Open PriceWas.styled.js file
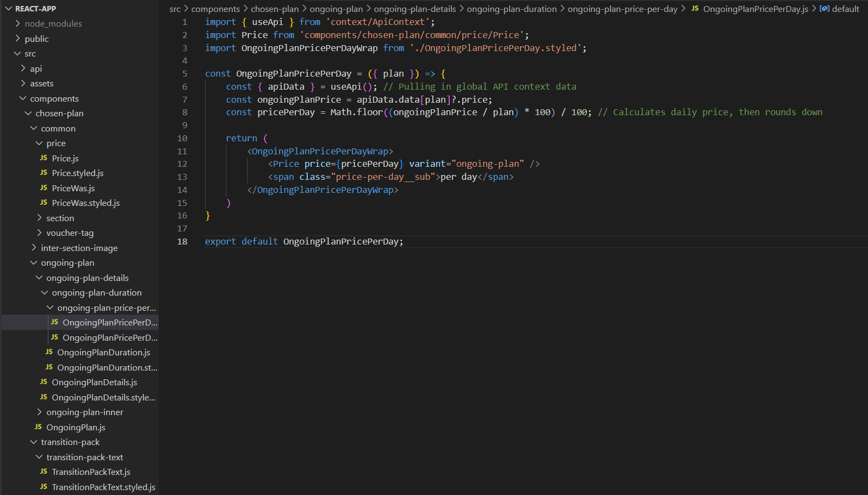 (x=86, y=203)
